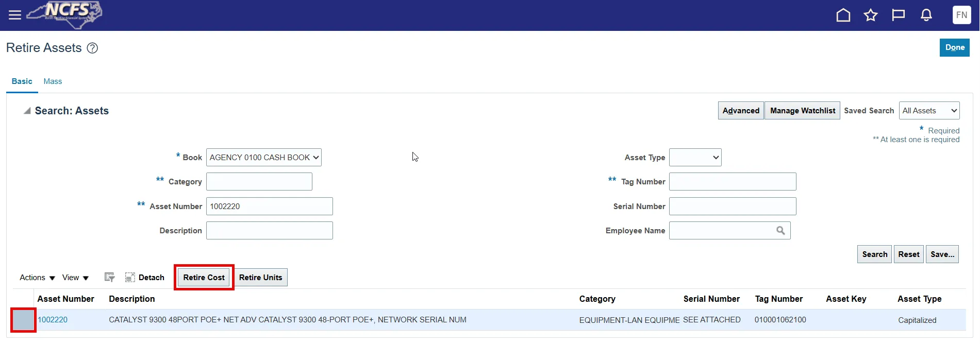Click the Asset Type column header

click(919, 299)
